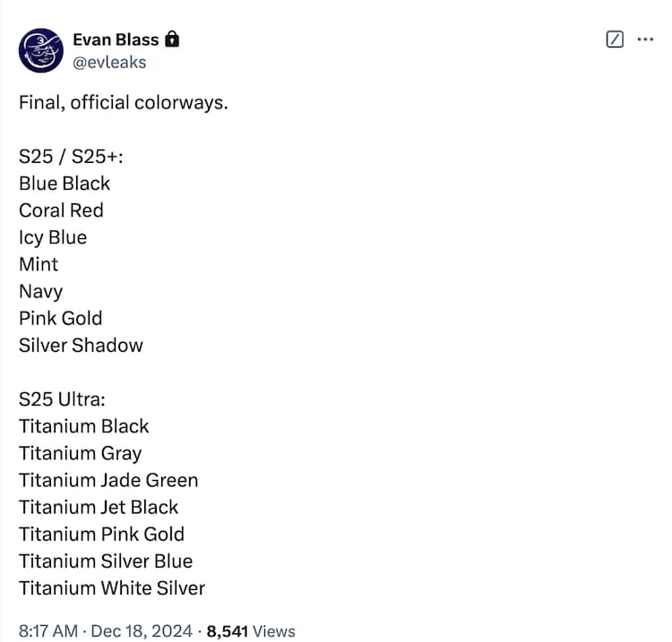
Task: Open the more options ellipsis menu
Action: 645,39
